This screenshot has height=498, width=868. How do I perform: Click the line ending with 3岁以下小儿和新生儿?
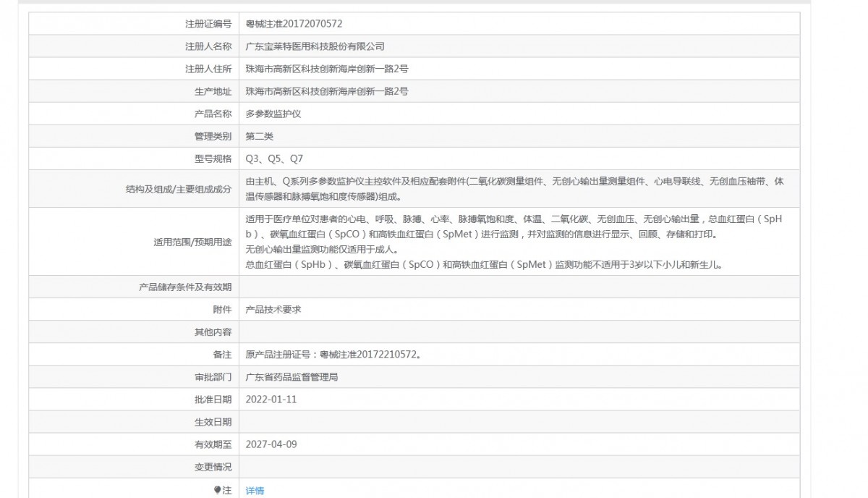coord(484,265)
